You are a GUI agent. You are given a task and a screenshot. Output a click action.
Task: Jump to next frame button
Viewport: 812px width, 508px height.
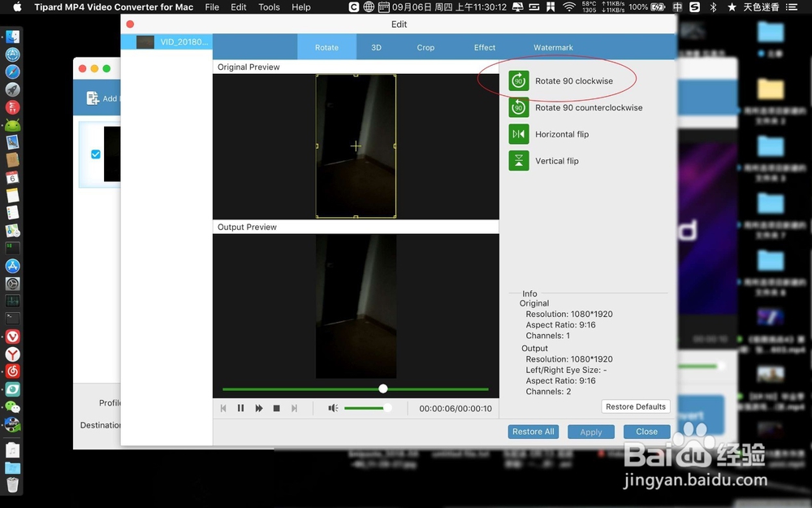click(294, 409)
